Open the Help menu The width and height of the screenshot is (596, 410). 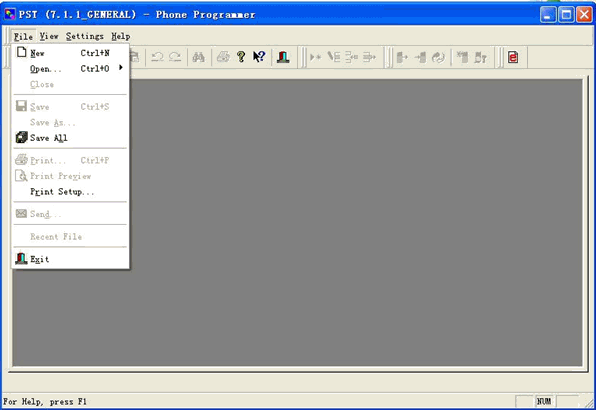click(121, 36)
